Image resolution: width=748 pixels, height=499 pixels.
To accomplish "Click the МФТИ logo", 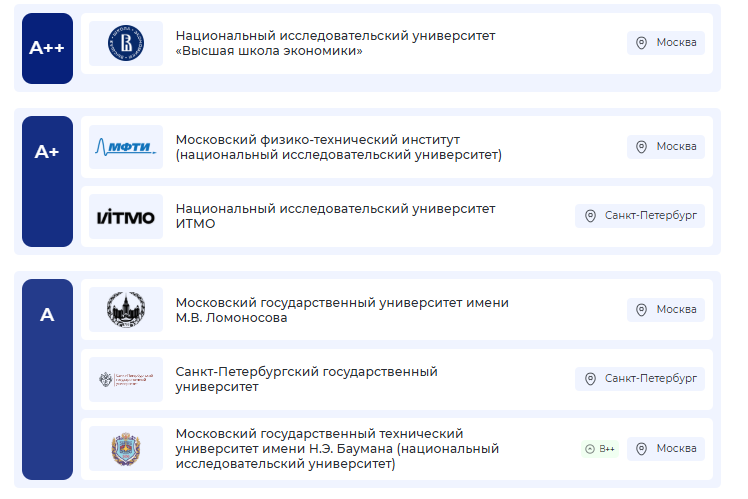I will tap(126, 147).
